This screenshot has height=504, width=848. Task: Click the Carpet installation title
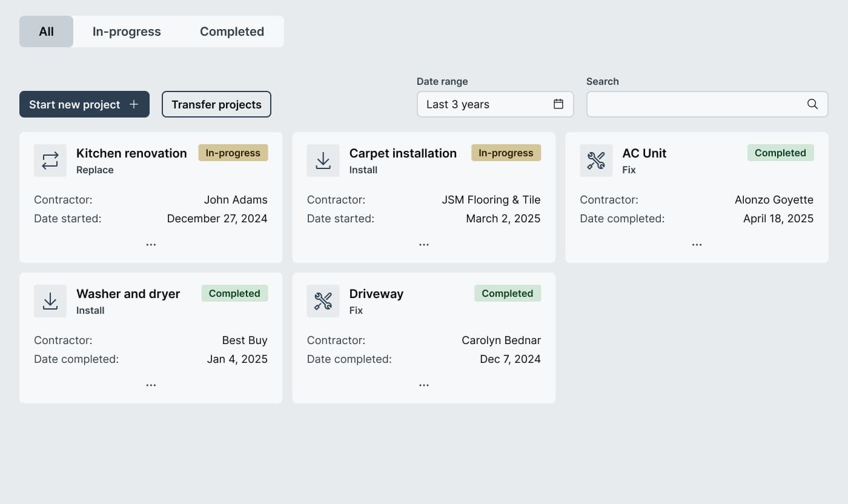coord(403,153)
